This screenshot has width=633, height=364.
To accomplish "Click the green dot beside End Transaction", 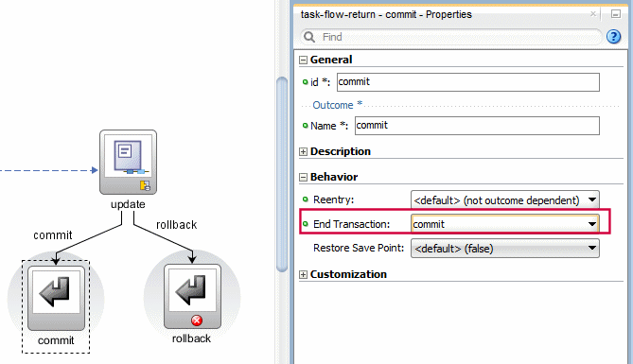I will 306,223.
